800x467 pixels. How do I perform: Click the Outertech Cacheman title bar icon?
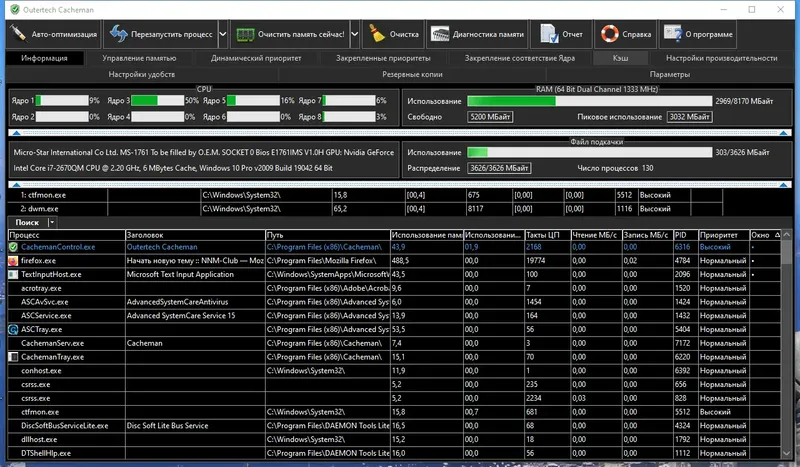point(15,9)
